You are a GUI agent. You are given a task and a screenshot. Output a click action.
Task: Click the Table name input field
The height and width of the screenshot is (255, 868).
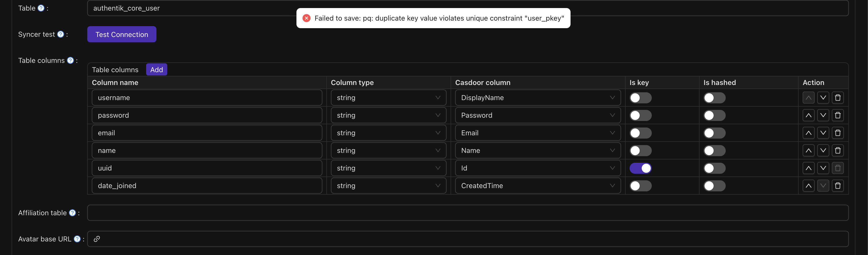(x=468, y=8)
